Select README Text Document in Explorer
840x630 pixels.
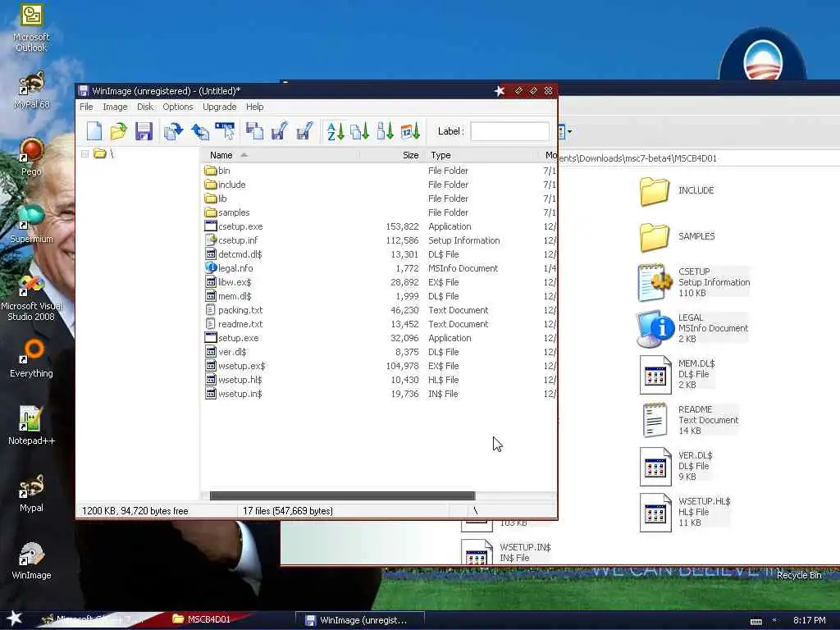click(689, 420)
